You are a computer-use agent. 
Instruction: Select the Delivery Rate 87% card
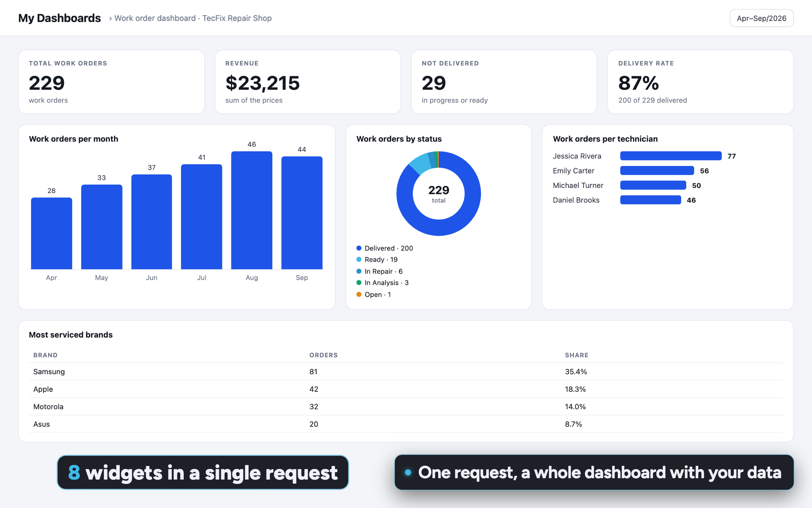[700, 82]
